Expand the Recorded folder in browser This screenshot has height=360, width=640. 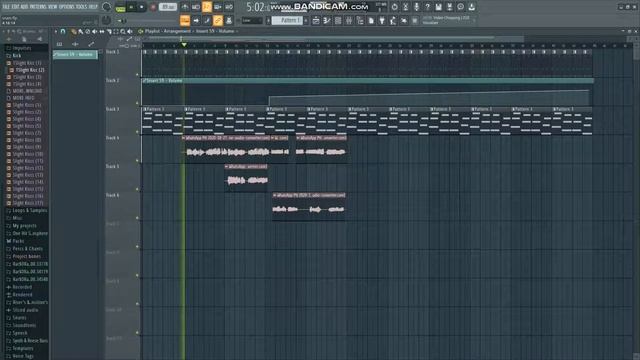tap(22, 287)
